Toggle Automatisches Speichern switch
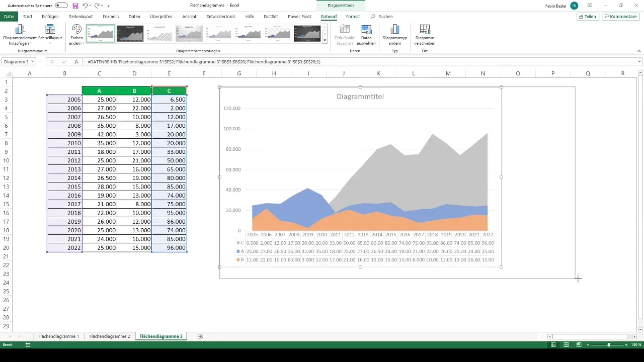This screenshot has height=362, width=644. pyautogui.click(x=61, y=6)
